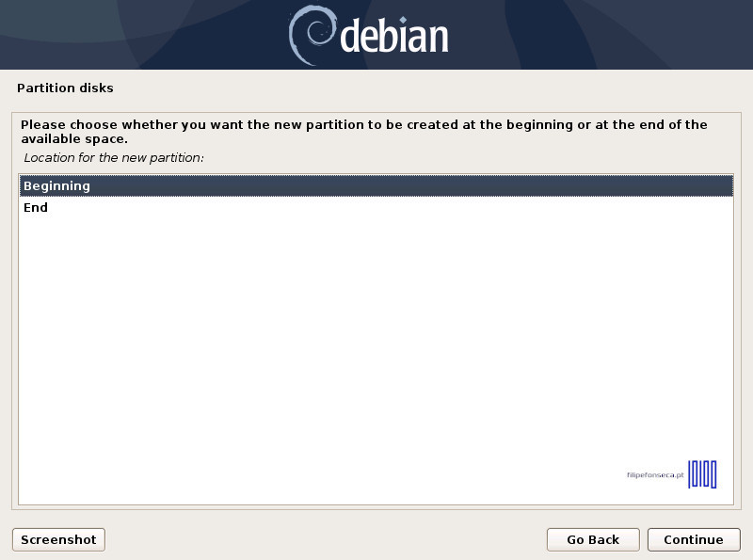Image resolution: width=753 pixels, height=560 pixels.
Task: Select the Beginning option
Action: pyautogui.click(x=376, y=185)
